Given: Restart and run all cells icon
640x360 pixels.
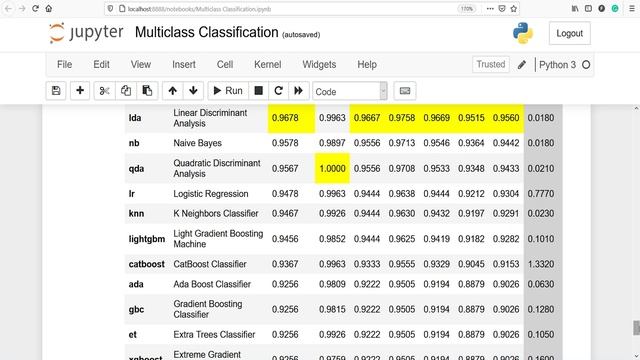Looking at the screenshot, I should [298, 91].
